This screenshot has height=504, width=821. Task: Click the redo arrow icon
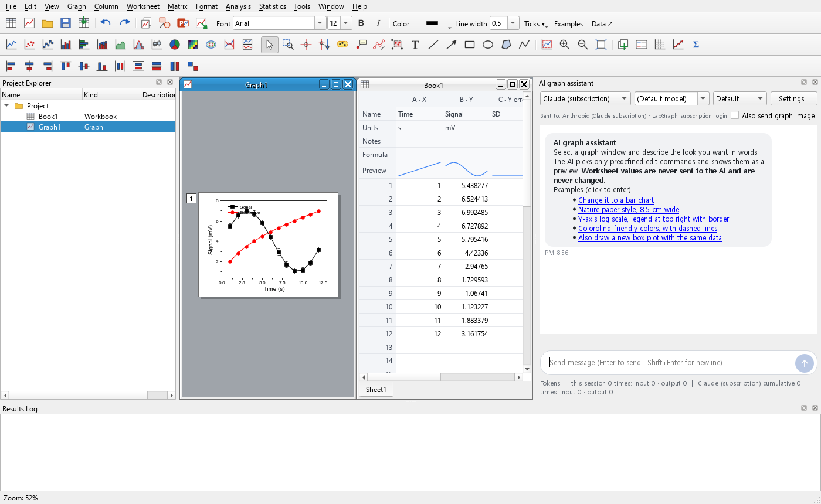pos(124,23)
